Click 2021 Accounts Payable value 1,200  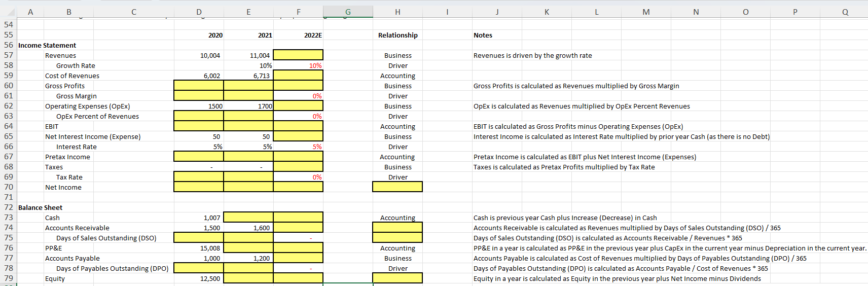[x=262, y=258]
